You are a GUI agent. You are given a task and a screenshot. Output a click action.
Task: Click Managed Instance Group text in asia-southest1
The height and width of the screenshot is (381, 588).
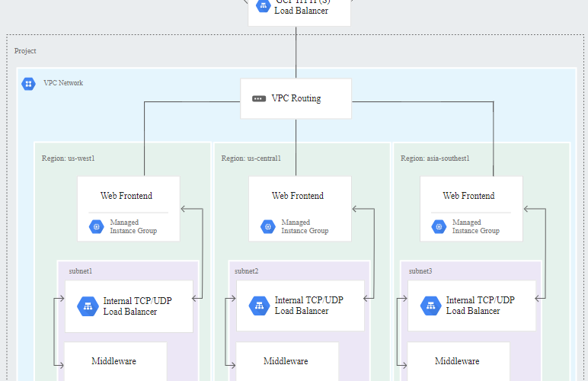pyautogui.click(x=476, y=226)
